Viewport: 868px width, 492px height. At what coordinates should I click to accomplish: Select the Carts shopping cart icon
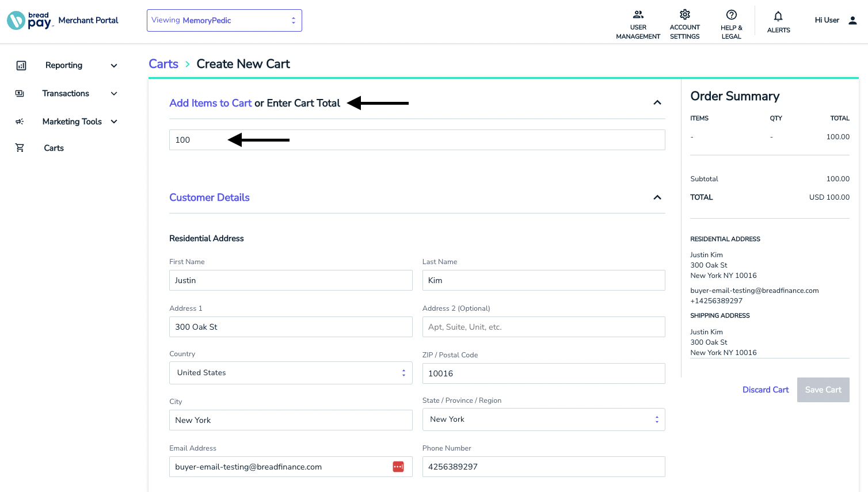tap(20, 148)
